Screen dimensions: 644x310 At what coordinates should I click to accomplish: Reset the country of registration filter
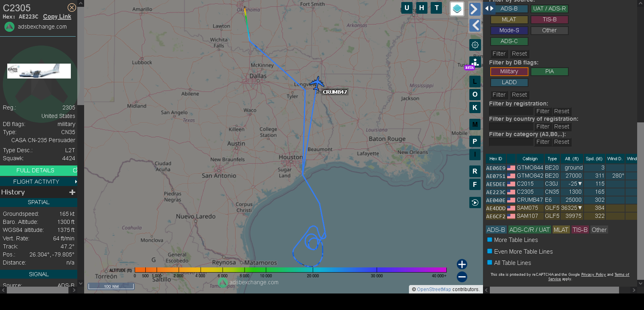(561, 126)
